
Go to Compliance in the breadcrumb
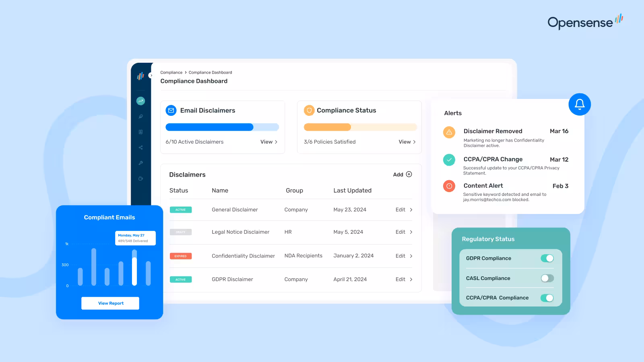click(171, 72)
